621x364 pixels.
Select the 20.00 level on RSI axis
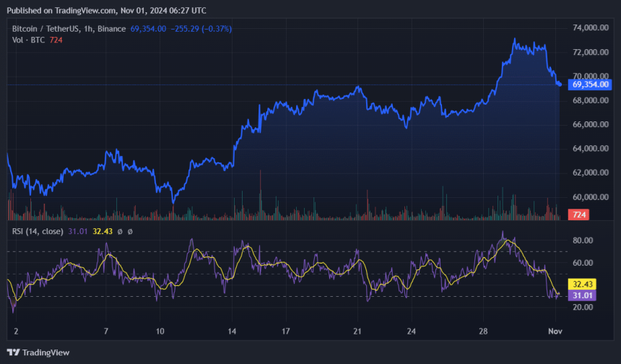(583, 307)
